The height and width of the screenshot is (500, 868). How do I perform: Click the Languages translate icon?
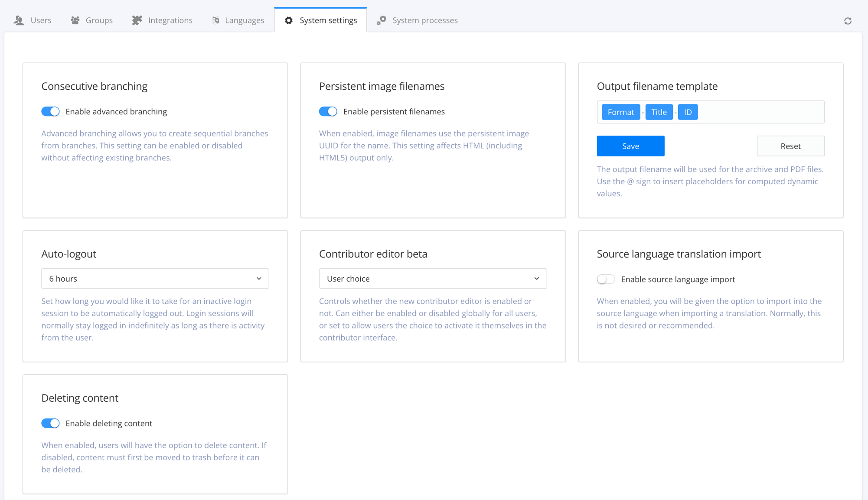(x=215, y=20)
